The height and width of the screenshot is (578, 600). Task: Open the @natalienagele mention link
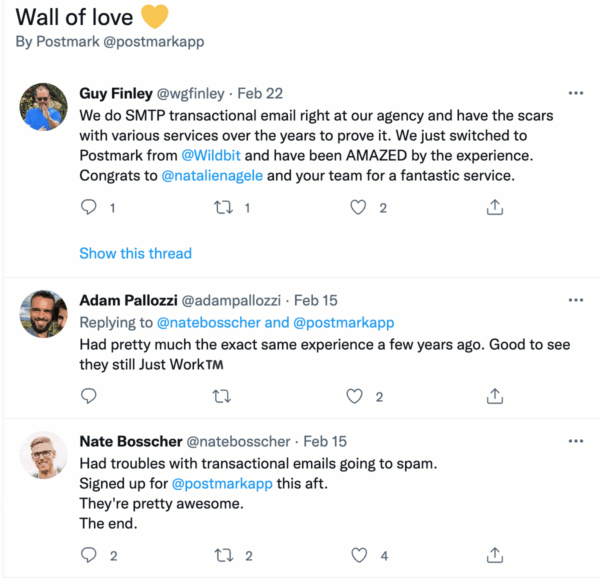tap(212, 176)
